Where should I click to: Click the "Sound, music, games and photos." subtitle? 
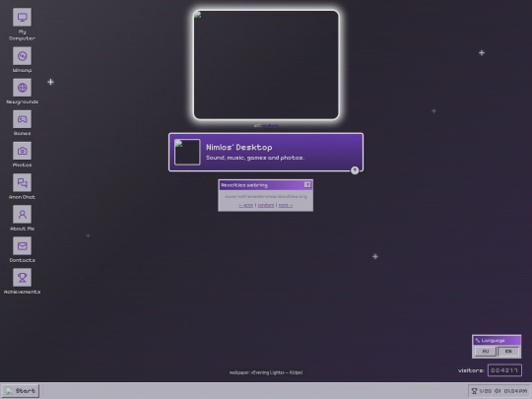(255, 158)
